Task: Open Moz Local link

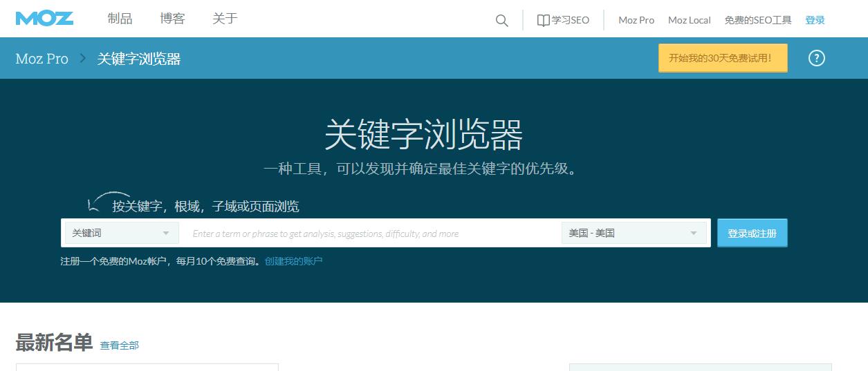Action: (690, 20)
